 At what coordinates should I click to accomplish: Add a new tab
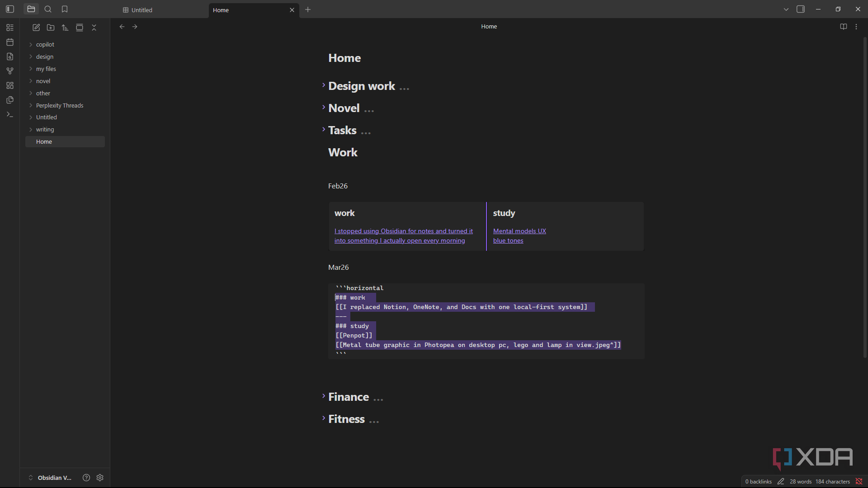click(x=308, y=9)
